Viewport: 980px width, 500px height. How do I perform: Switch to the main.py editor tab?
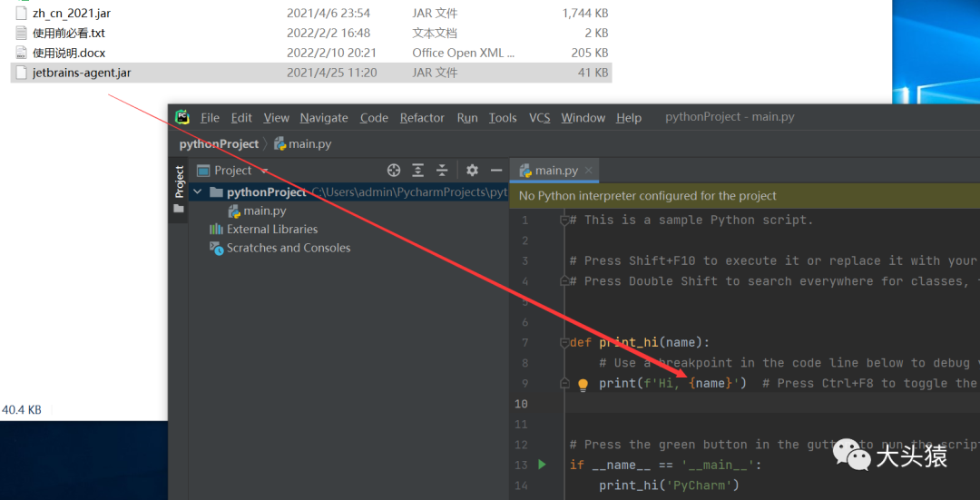(556, 171)
